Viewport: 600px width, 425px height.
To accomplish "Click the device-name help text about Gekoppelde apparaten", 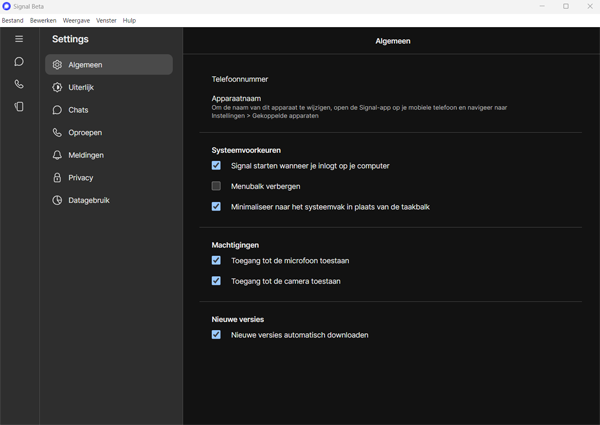I will pyautogui.click(x=359, y=112).
